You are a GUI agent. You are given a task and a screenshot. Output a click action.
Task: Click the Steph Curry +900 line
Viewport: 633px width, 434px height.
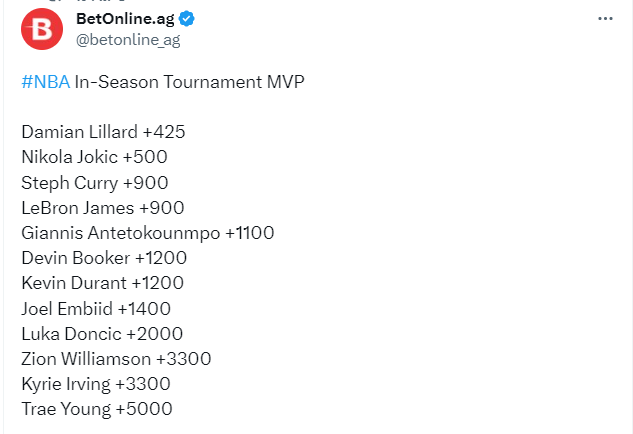point(94,182)
